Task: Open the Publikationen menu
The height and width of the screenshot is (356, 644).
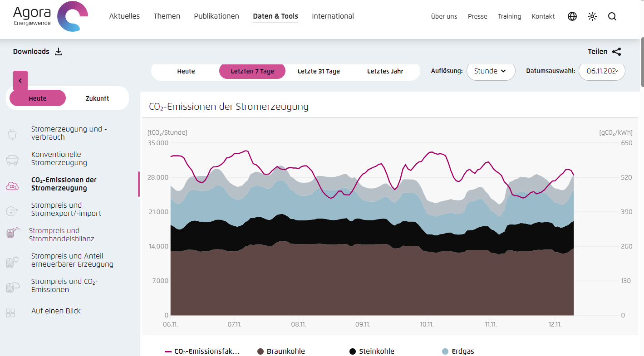Action: (216, 16)
